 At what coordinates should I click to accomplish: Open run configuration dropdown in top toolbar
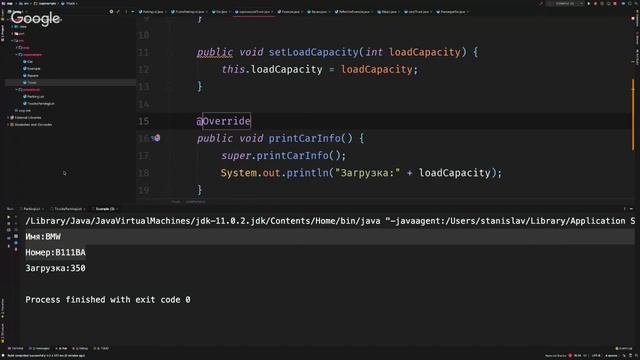565,4
